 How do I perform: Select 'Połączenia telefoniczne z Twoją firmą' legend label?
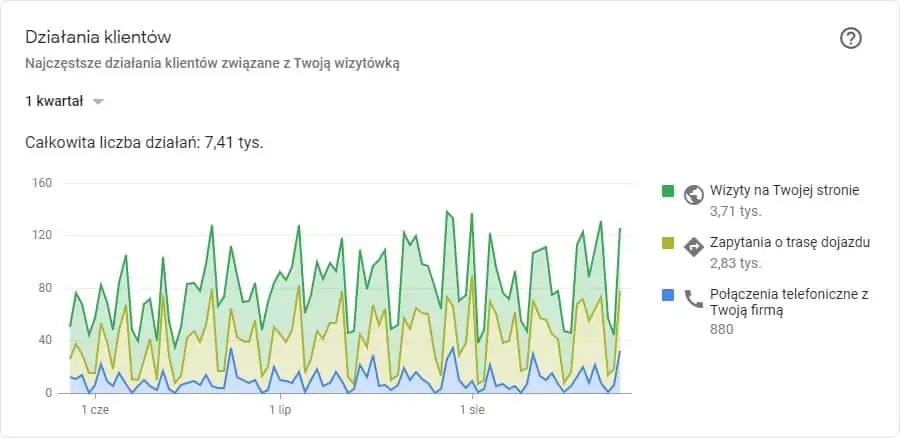pyautogui.click(x=789, y=303)
